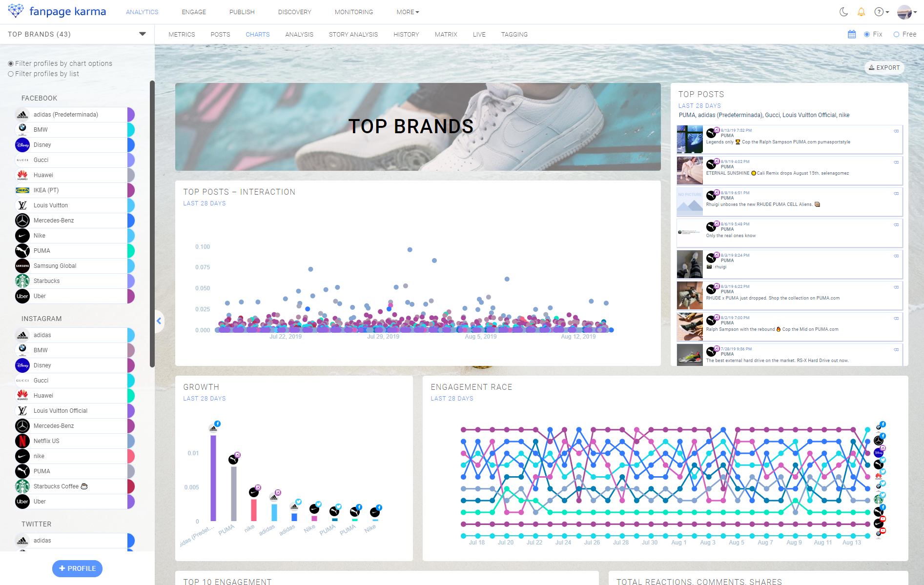Click the Netflix US logo under Instagram
This screenshot has height=585, width=924.
(x=22, y=441)
